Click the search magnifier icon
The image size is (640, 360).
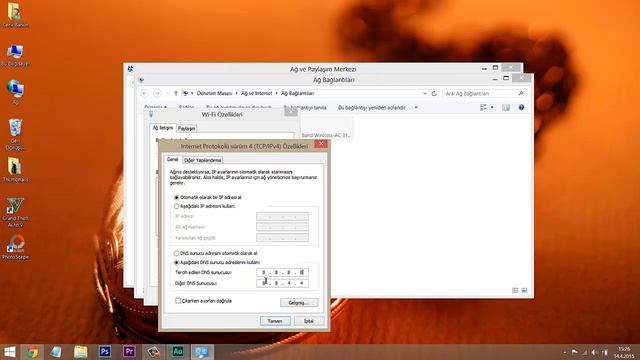point(521,93)
